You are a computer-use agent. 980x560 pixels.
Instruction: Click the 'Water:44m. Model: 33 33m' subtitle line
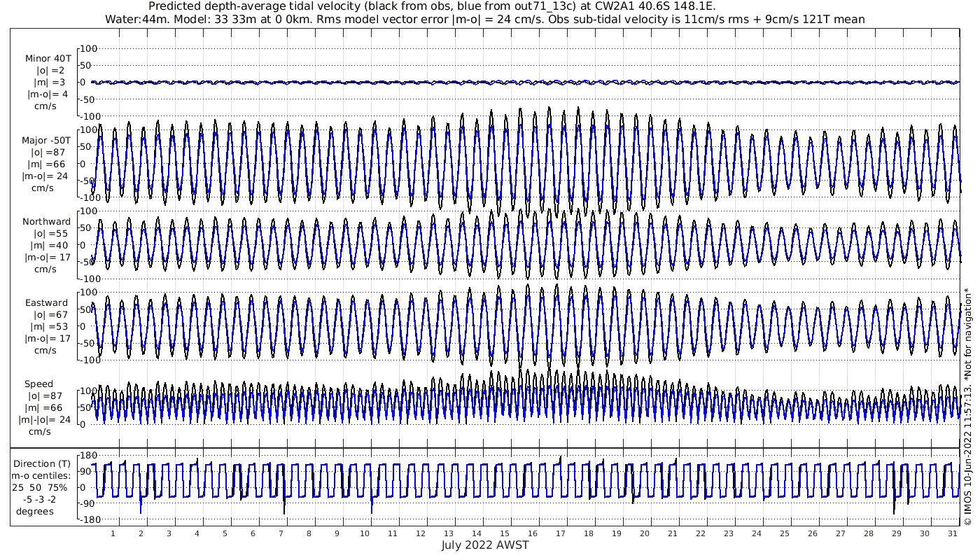point(486,20)
